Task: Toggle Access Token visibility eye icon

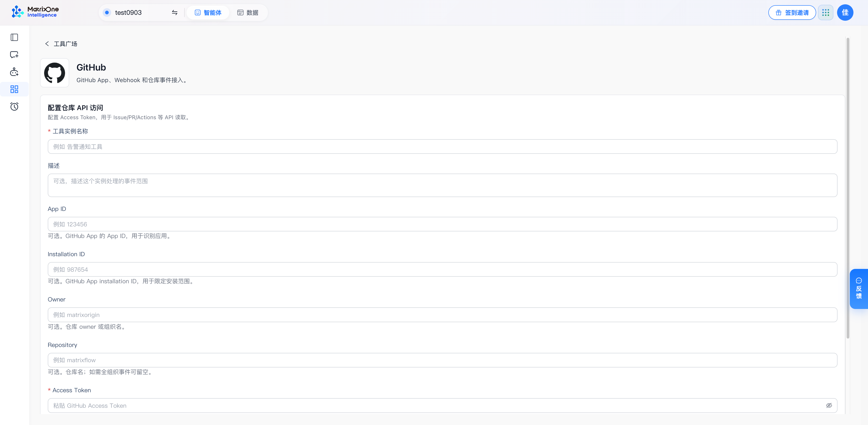Action: tap(829, 405)
